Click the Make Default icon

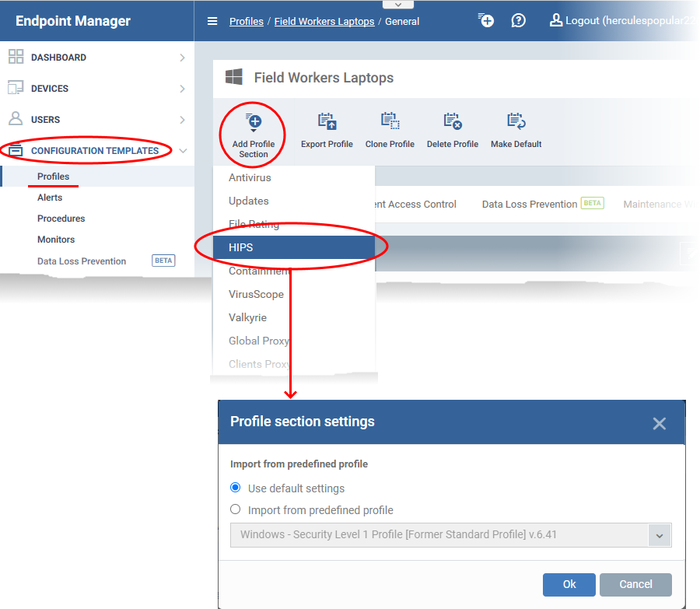(516, 121)
